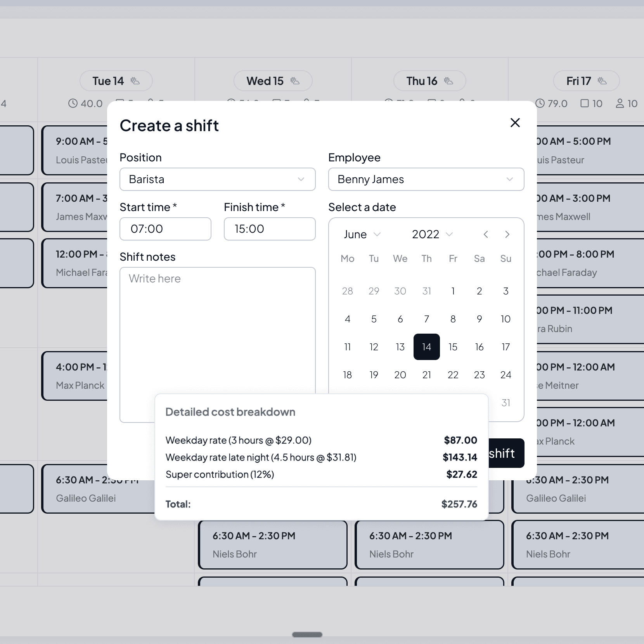Click the weather icon on Thu 16
Screen dimensions: 644x644
coord(448,81)
